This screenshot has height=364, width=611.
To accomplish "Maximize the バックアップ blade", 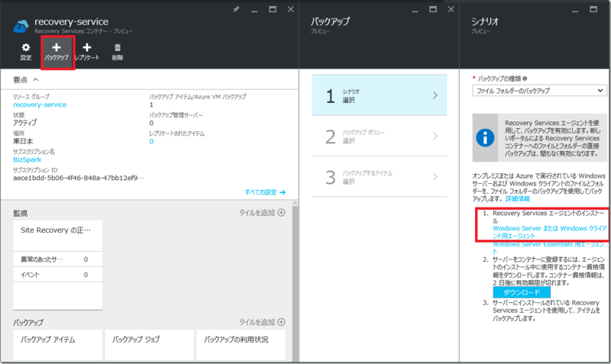I will click(x=433, y=9).
